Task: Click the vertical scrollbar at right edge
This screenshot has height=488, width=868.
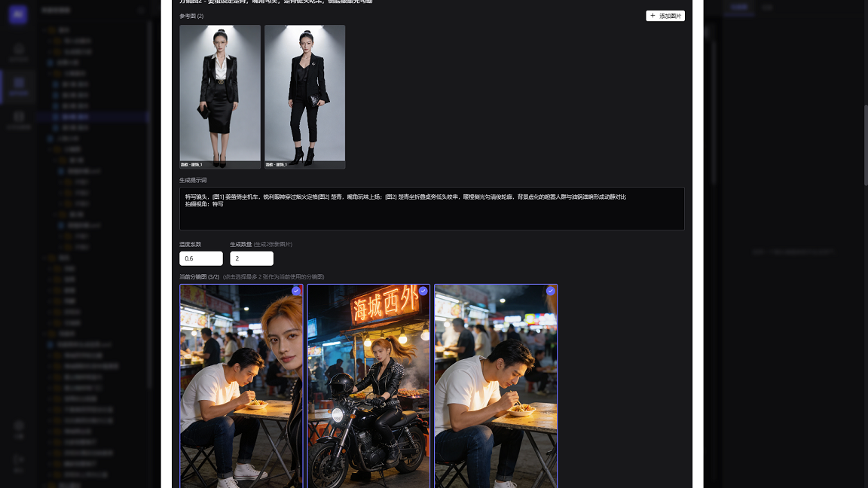Action: [x=865, y=145]
